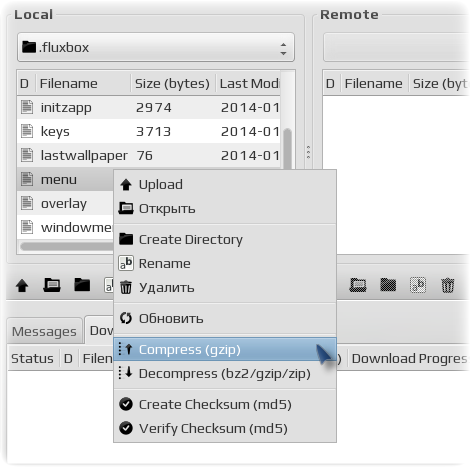Click the size value 2974

click(x=154, y=107)
